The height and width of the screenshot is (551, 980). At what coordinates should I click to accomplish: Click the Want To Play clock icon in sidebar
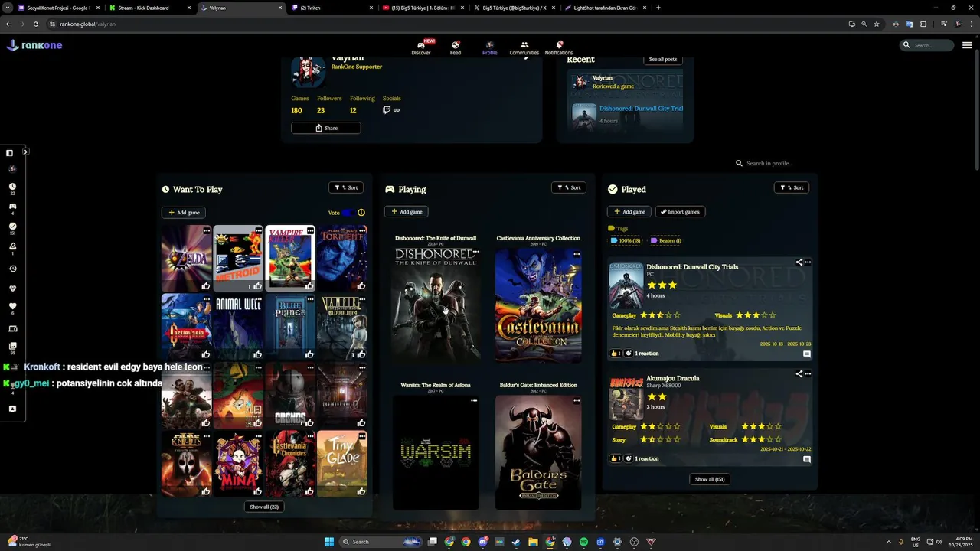pyautogui.click(x=12, y=187)
